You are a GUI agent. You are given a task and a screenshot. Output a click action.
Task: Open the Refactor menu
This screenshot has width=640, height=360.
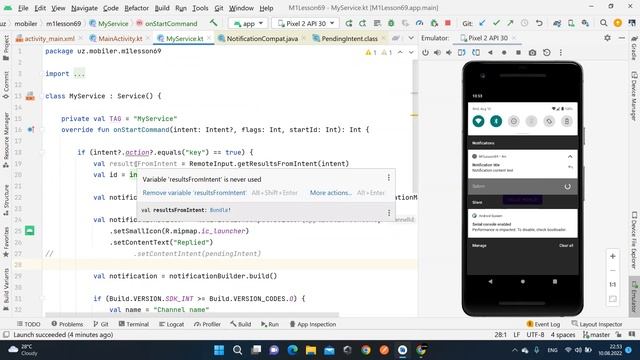(x=136, y=8)
